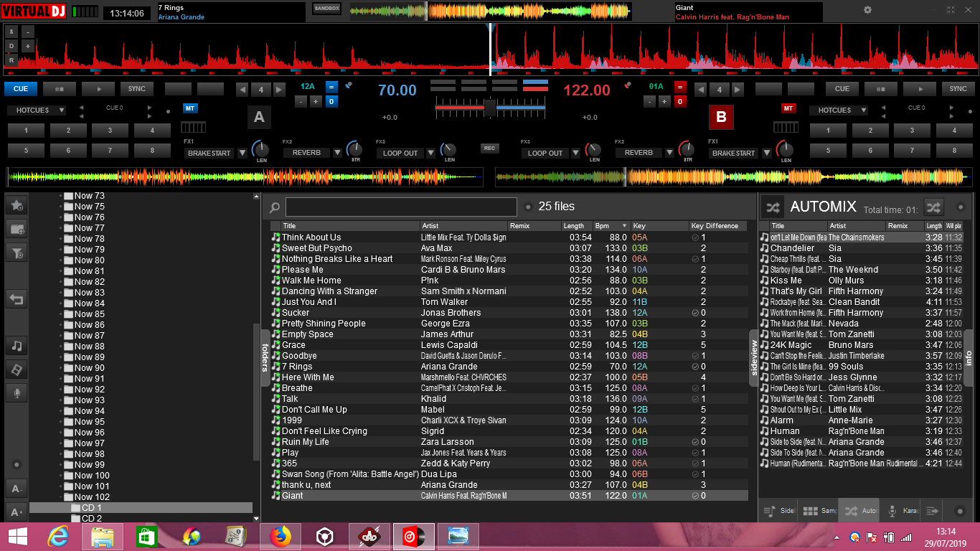980x551 pixels.
Task: Click hotcue pad 1 on deck A
Action: (27, 131)
